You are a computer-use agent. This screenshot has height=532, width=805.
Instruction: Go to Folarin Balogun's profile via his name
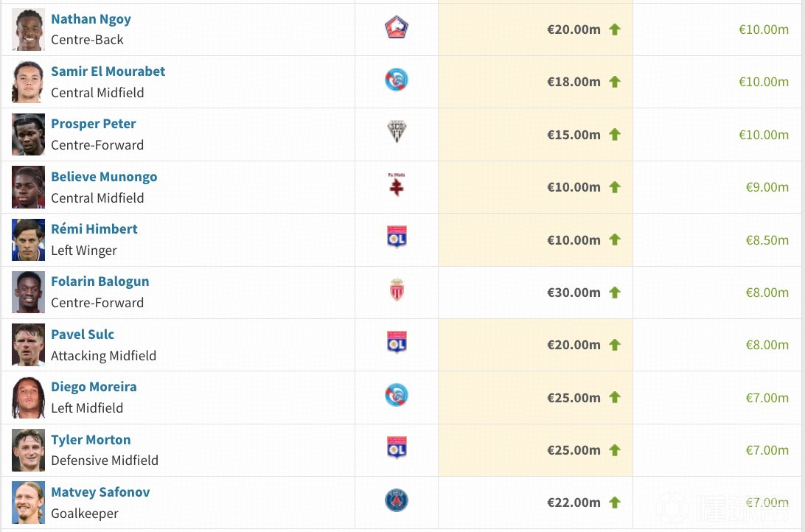[x=100, y=281]
